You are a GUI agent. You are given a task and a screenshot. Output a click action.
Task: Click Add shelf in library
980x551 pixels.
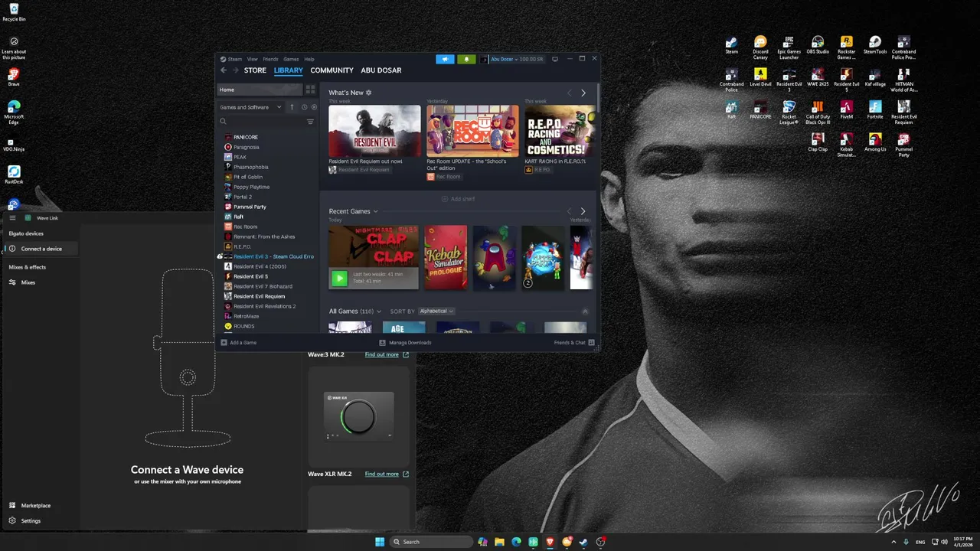pyautogui.click(x=458, y=199)
